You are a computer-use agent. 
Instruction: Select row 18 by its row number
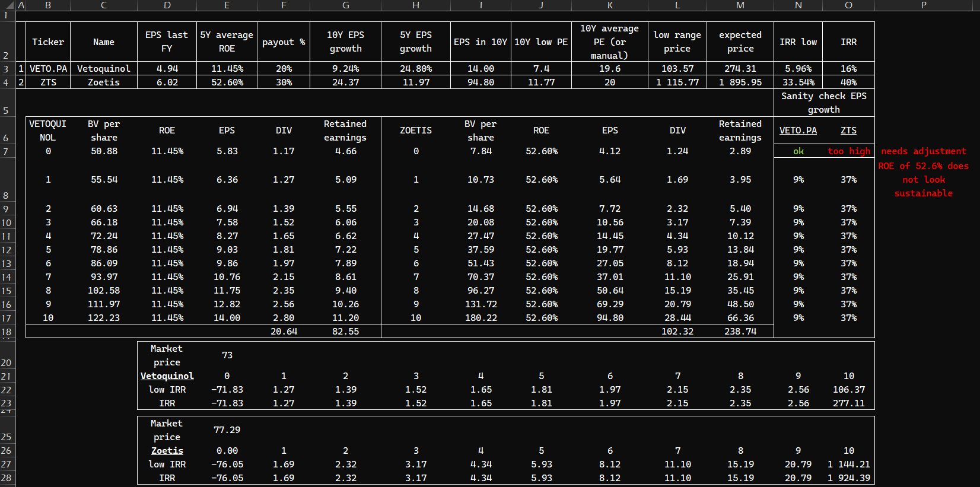click(6, 332)
